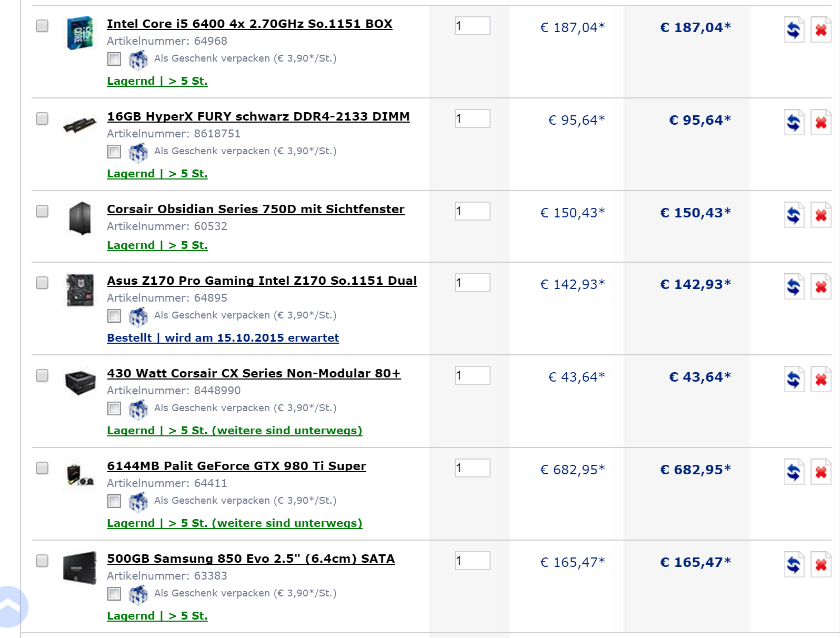Remove Samsung 850 Evo from cart
Screen dimensions: 840x638
click(x=821, y=564)
